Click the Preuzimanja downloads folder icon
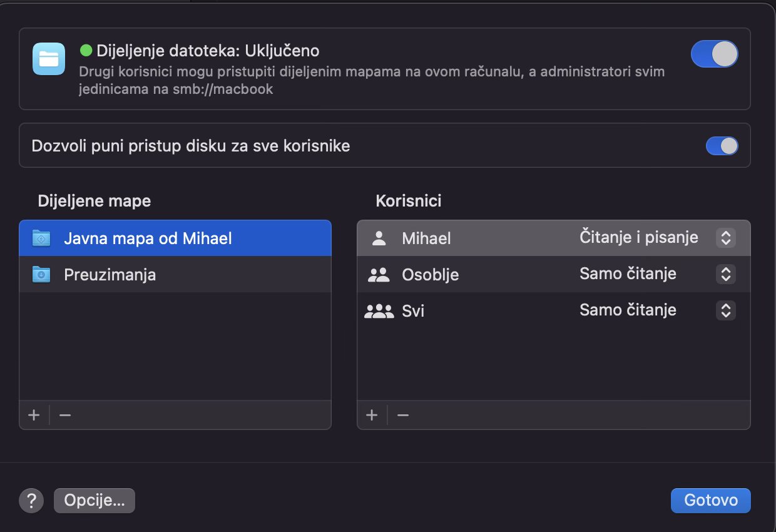 41,274
